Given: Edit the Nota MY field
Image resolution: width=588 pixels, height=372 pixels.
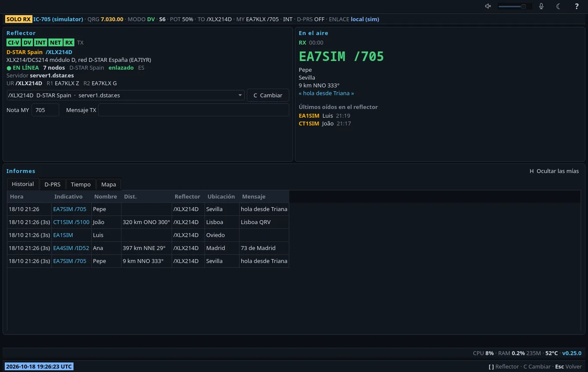Looking at the screenshot, I should click(45, 110).
